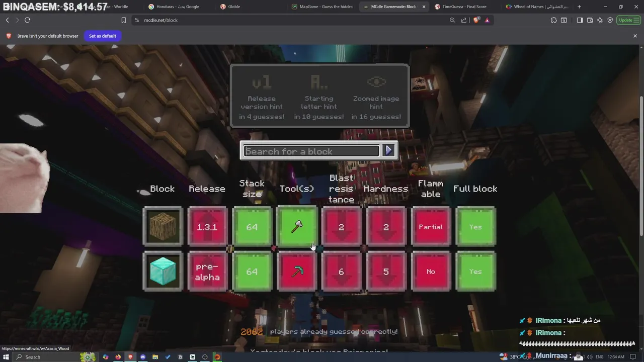The height and width of the screenshot is (362, 644).
Task: Click the Hardness column header
Action: point(386,189)
